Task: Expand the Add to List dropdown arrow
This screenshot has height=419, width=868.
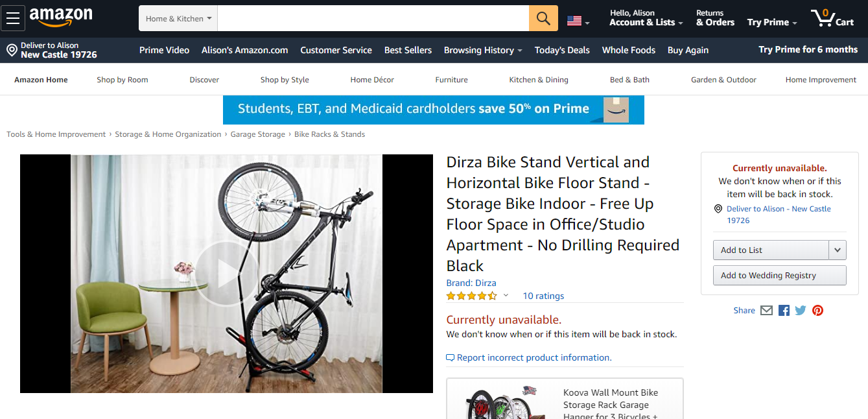Action: pos(838,250)
